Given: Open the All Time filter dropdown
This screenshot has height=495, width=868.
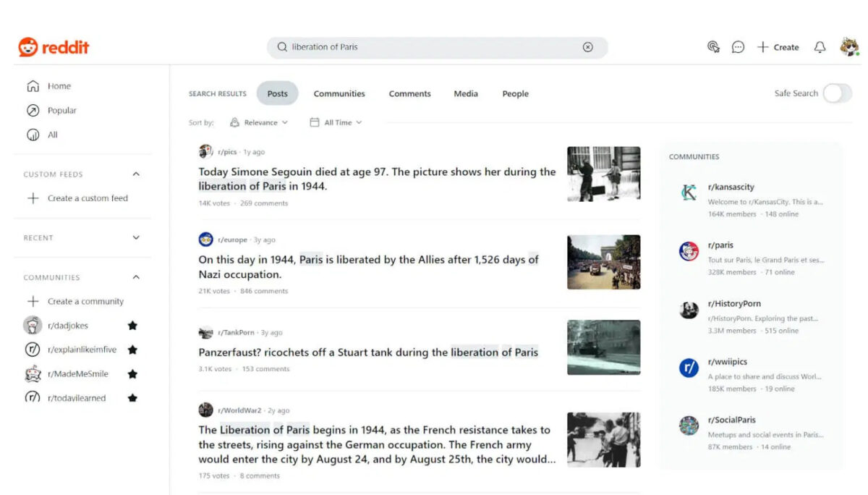Looking at the screenshot, I should (x=335, y=122).
